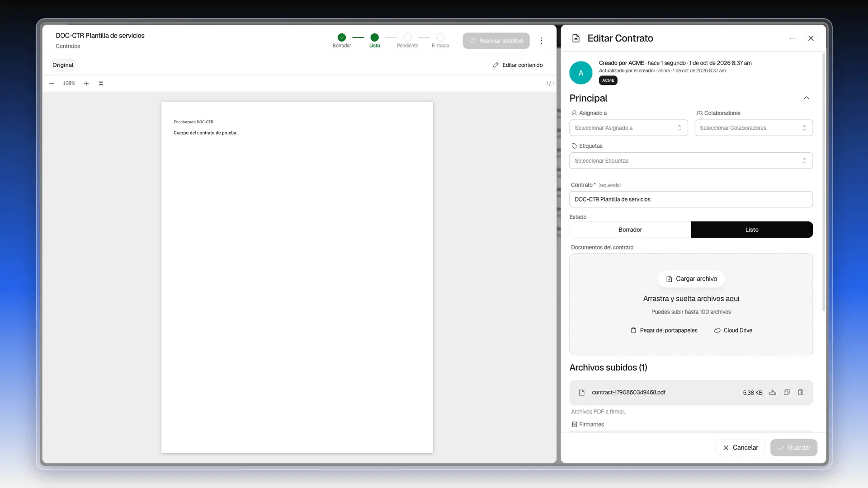This screenshot has width=868, height=488.
Task: Click the document page preview
Action: 297,277
